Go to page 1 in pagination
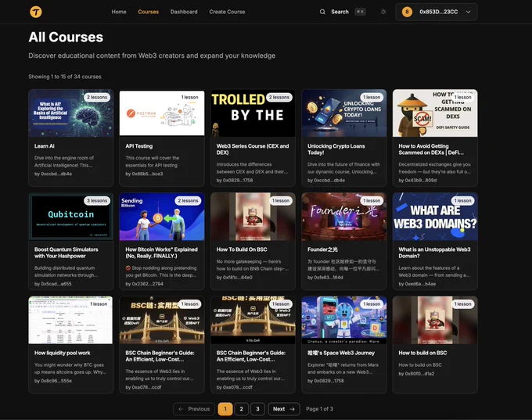The height and width of the screenshot is (420, 532). (x=225, y=409)
